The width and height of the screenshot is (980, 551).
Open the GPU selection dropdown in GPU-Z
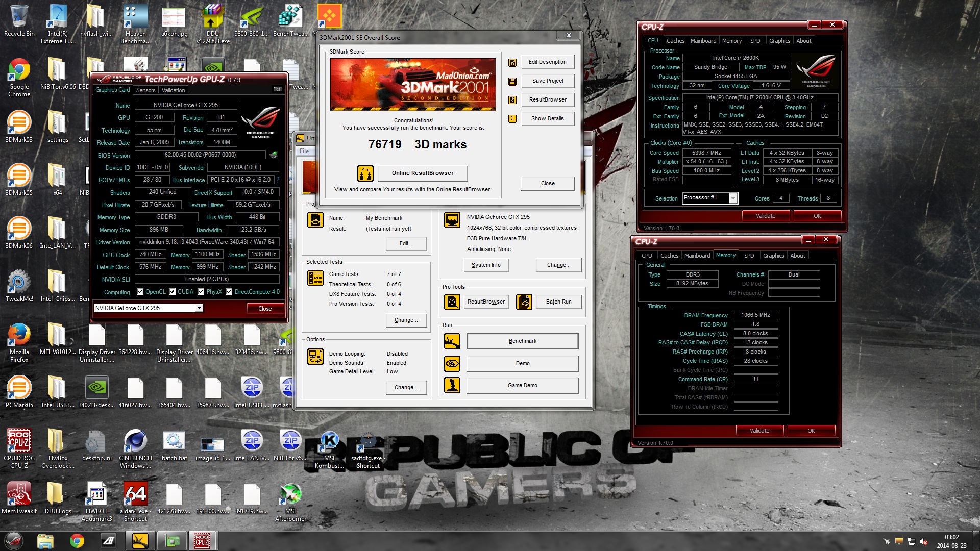pos(199,308)
